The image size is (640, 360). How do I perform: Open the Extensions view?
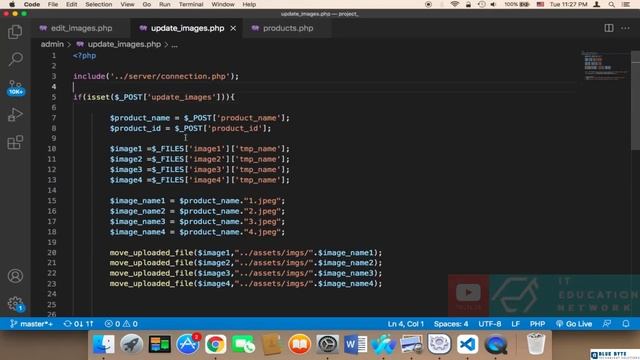click(x=15, y=142)
